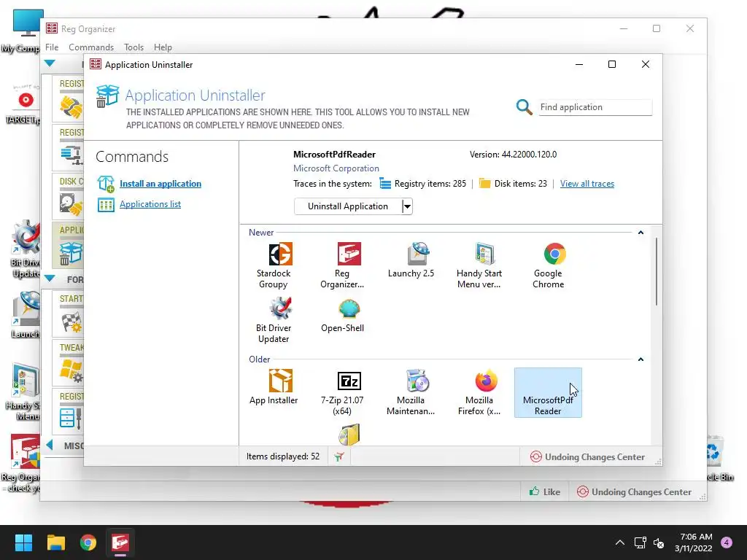Click Reg Organizer taskbar icon
Viewport: 747px width, 560px height.
(x=120, y=542)
